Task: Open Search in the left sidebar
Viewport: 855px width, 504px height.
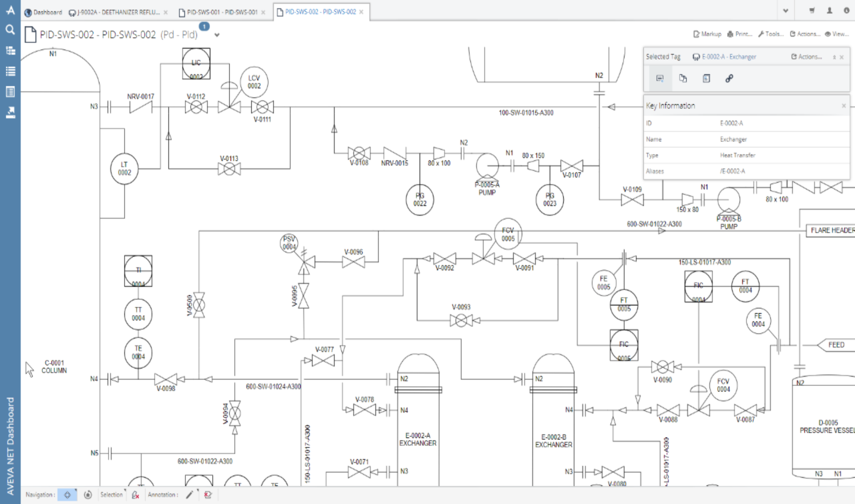Action: [9, 29]
